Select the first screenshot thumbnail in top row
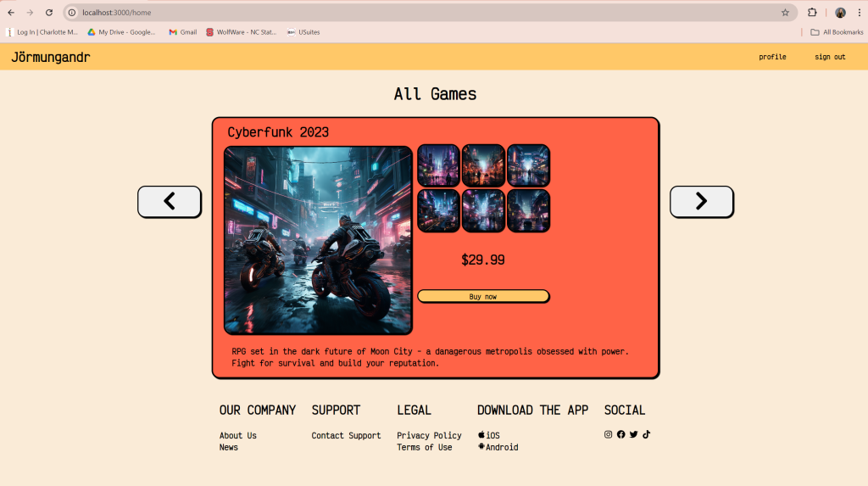The image size is (868, 486). (438, 165)
